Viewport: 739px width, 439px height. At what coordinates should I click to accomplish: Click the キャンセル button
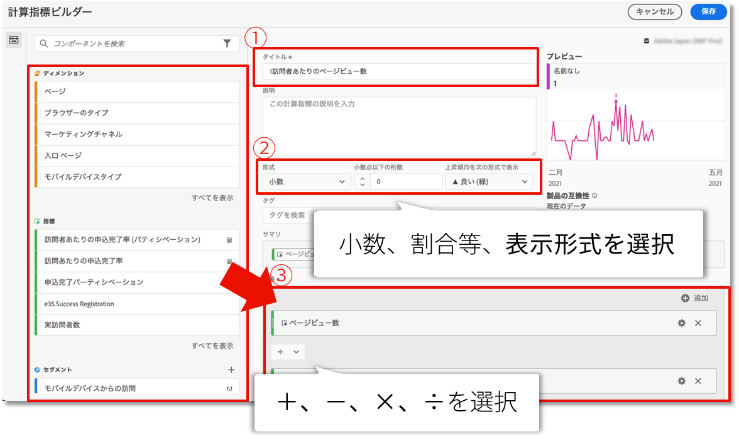[655, 12]
